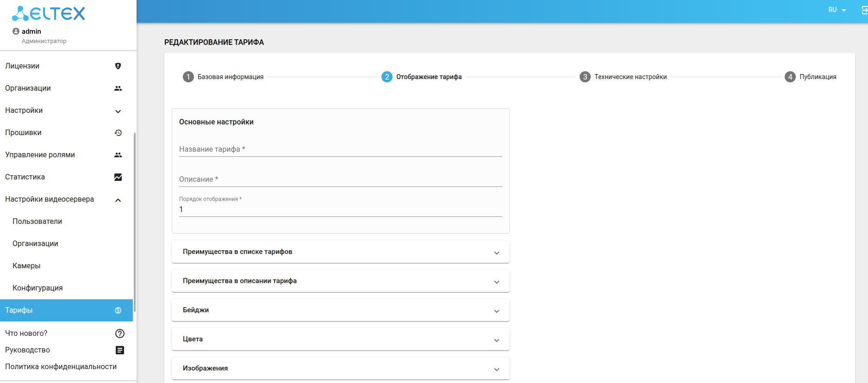The width and height of the screenshot is (868, 383).
Task: Click the Role management people icon
Action: (x=118, y=155)
